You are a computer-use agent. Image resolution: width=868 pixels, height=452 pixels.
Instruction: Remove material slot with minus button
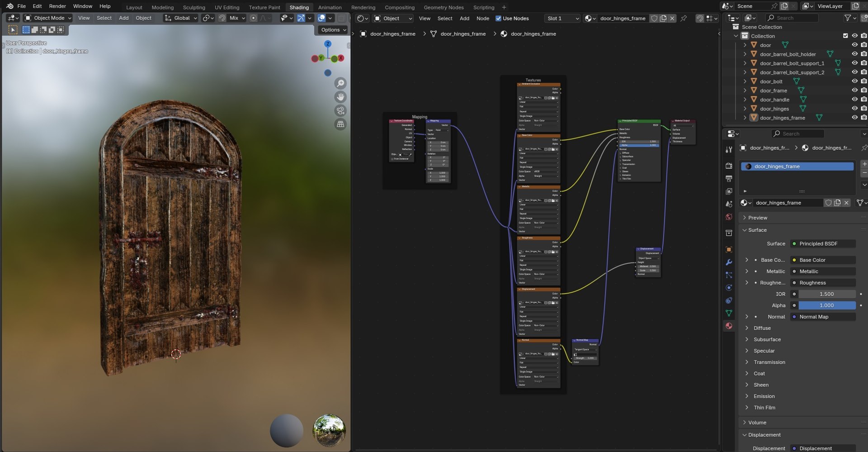pyautogui.click(x=864, y=173)
